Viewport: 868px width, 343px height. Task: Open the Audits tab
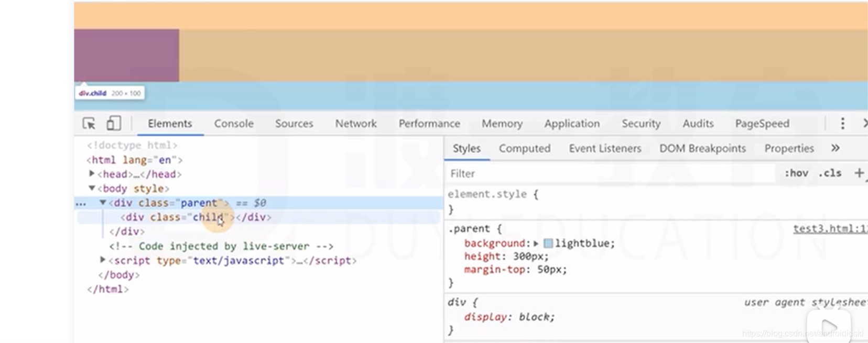point(698,124)
